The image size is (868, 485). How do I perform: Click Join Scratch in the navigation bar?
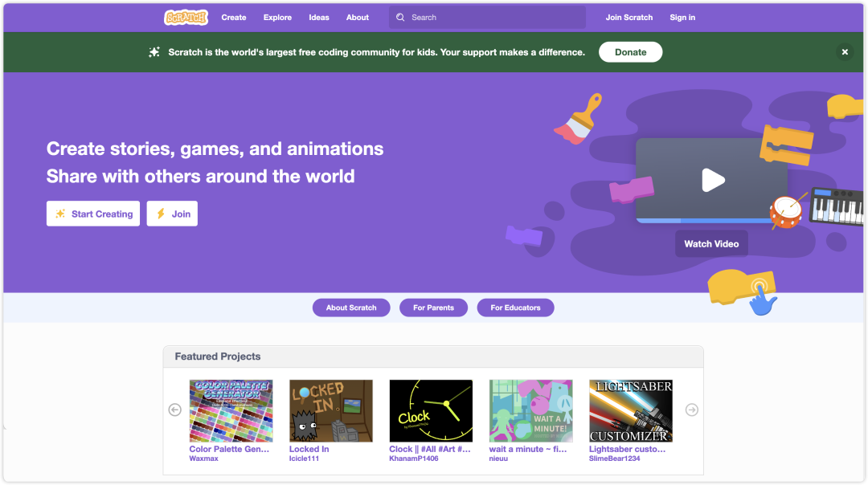pos(628,18)
